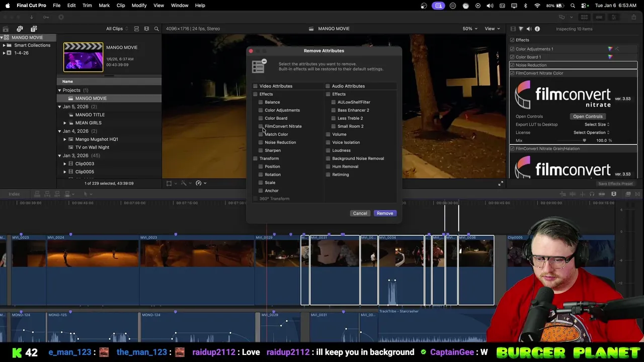Viewport: 644px width, 362px height.
Task: Show the Libraries sidebar
Action: point(6,29)
